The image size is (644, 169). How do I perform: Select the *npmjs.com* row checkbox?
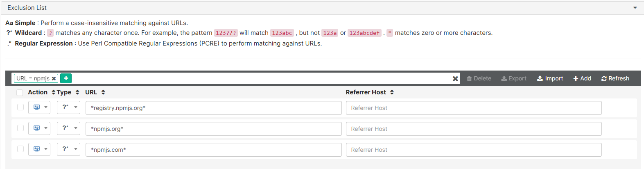tap(20, 149)
